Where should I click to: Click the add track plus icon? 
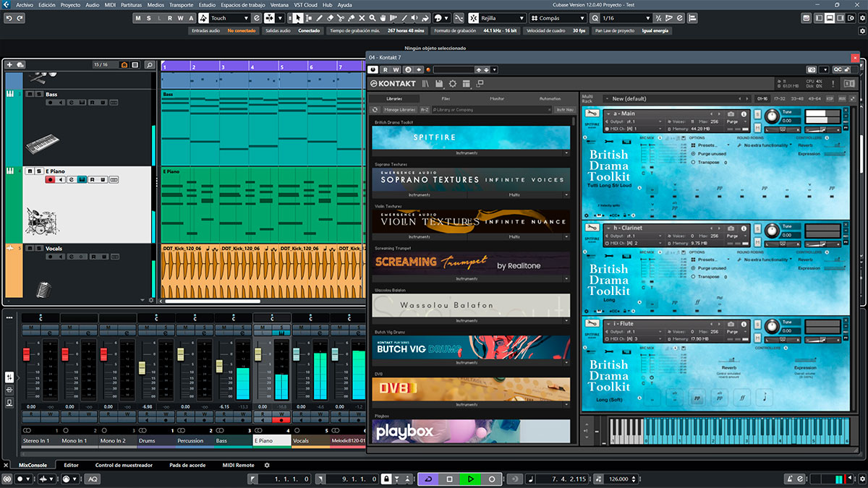coord(9,65)
